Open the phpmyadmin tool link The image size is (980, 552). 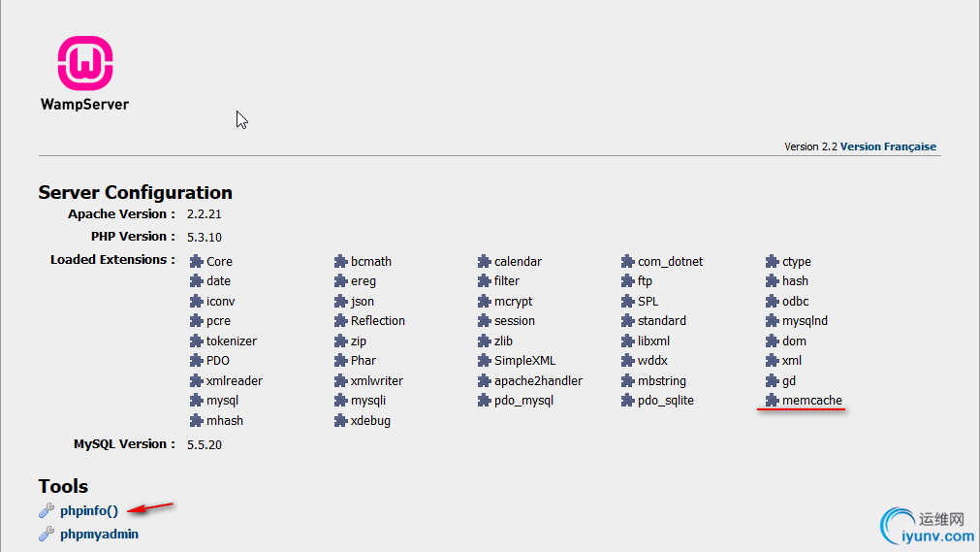point(99,535)
